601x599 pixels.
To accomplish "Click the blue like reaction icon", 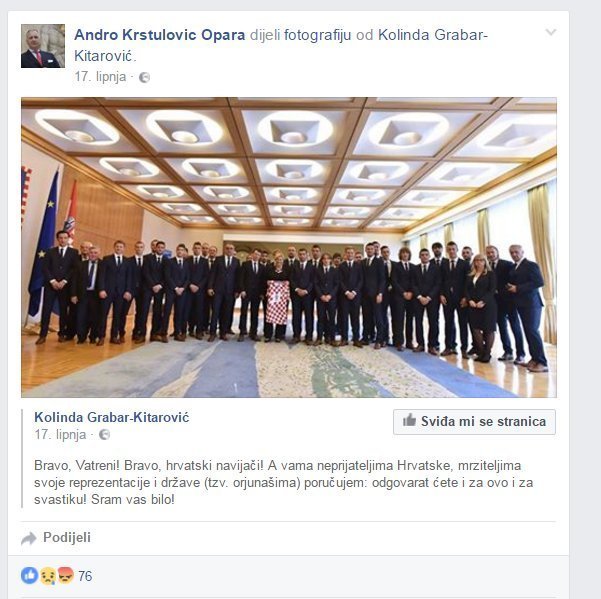I will pos(30,576).
